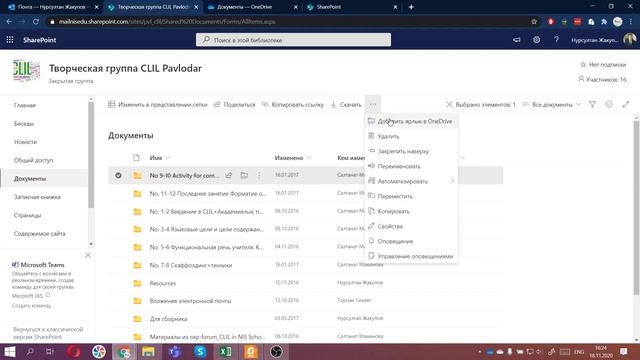Screen dimensions: 640x360
Task: Click the library search box
Action: pos(293,40)
